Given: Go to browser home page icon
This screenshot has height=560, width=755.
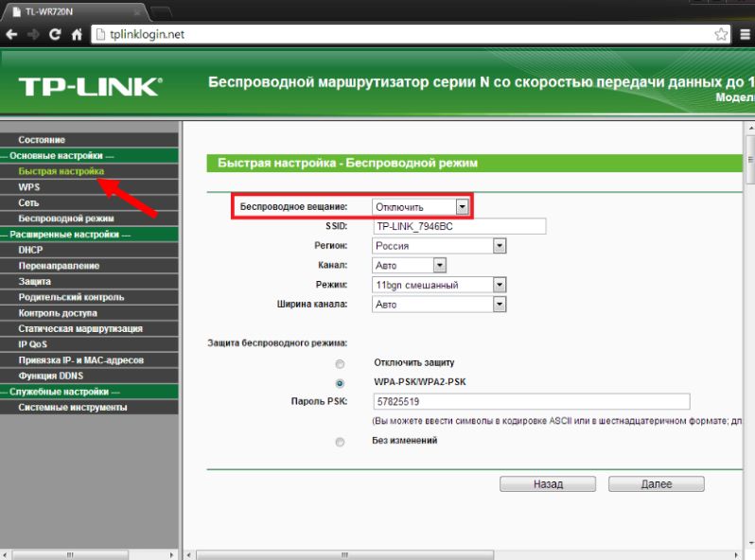Looking at the screenshot, I should [x=77, y=34].
